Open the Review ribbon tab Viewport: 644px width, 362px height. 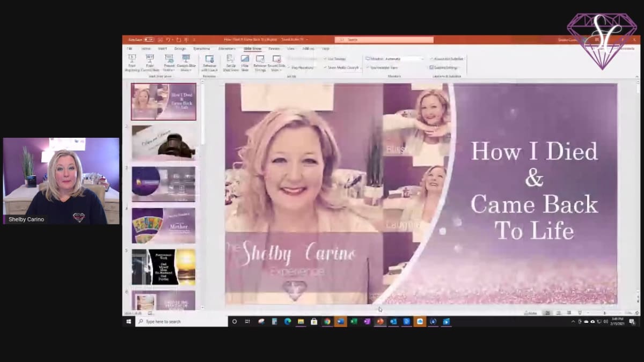[x=274, y=48]
